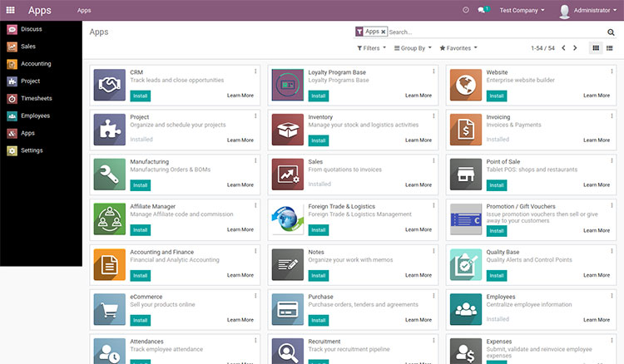
Task: Click the eCommerce shopping cart icon
Action: coord(110,308)
